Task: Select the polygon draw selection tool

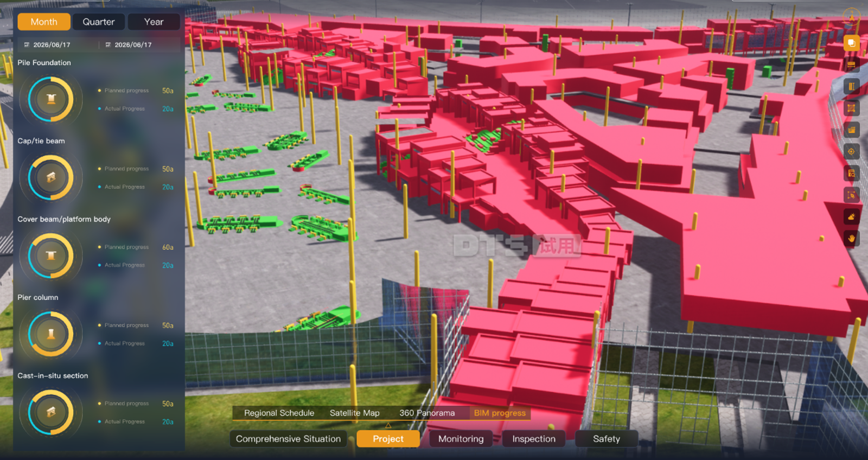Action: click(x=851, y=195)
